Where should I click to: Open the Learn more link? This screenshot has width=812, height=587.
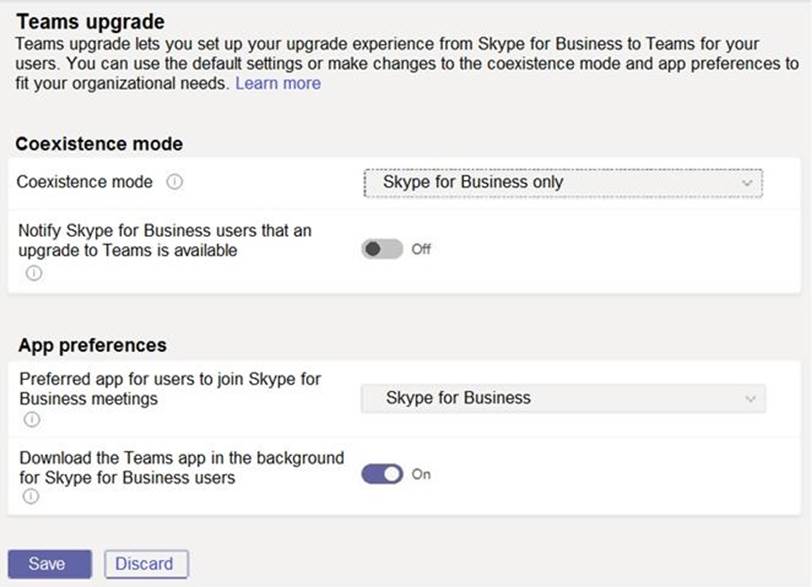[278, 83]
